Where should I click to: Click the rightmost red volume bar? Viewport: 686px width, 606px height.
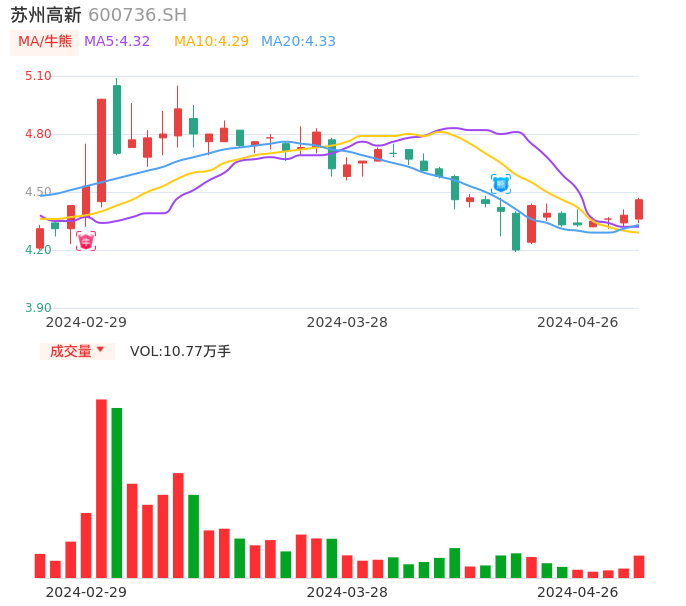coord(639,567)
